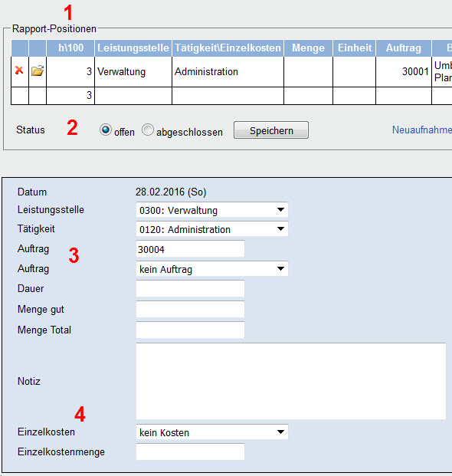Click inside the Notiz text area
Viewport: 452px width, 476px height.
click(291, 381)
